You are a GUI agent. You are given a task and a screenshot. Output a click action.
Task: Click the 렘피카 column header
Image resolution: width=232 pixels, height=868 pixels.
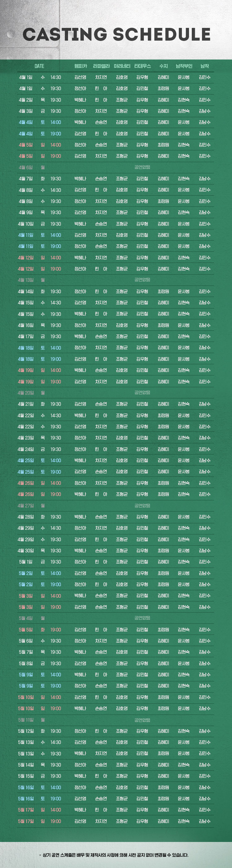click(x=80, y=66)
